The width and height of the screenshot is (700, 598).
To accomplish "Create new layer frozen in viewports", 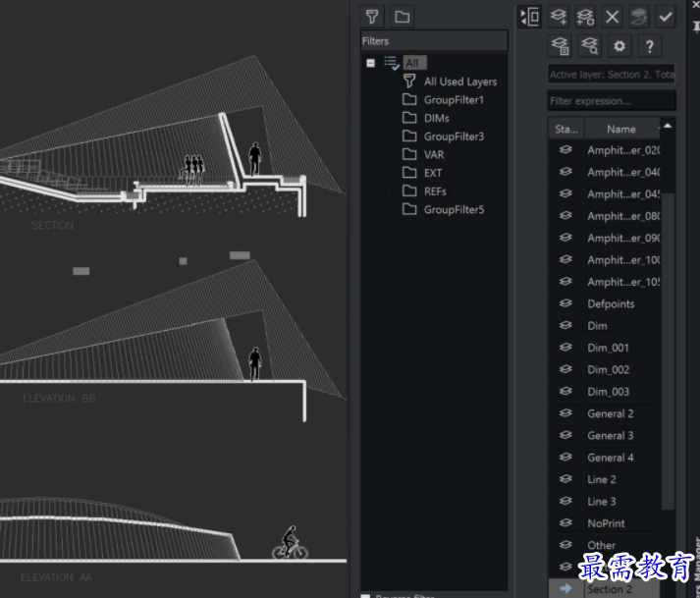I will (x=585, y=17).
